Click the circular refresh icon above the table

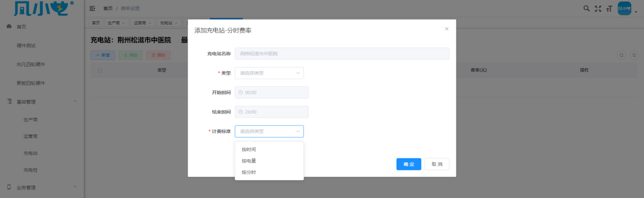634,55
